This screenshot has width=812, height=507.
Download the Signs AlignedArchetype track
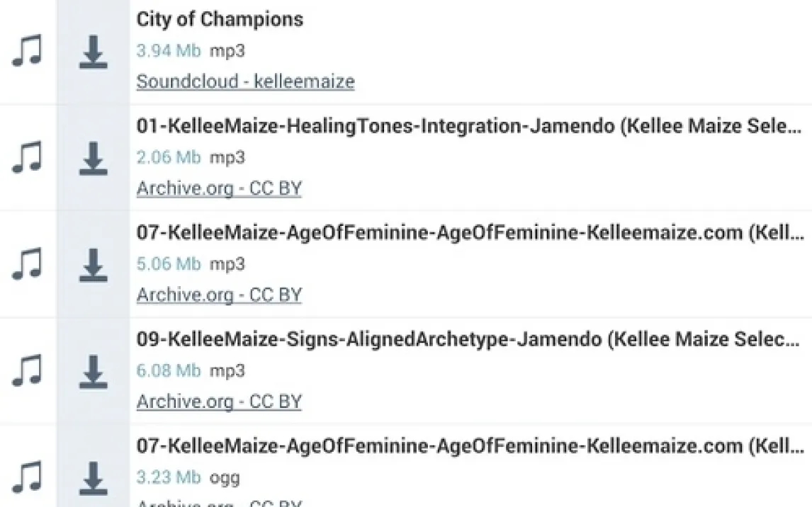93,371
